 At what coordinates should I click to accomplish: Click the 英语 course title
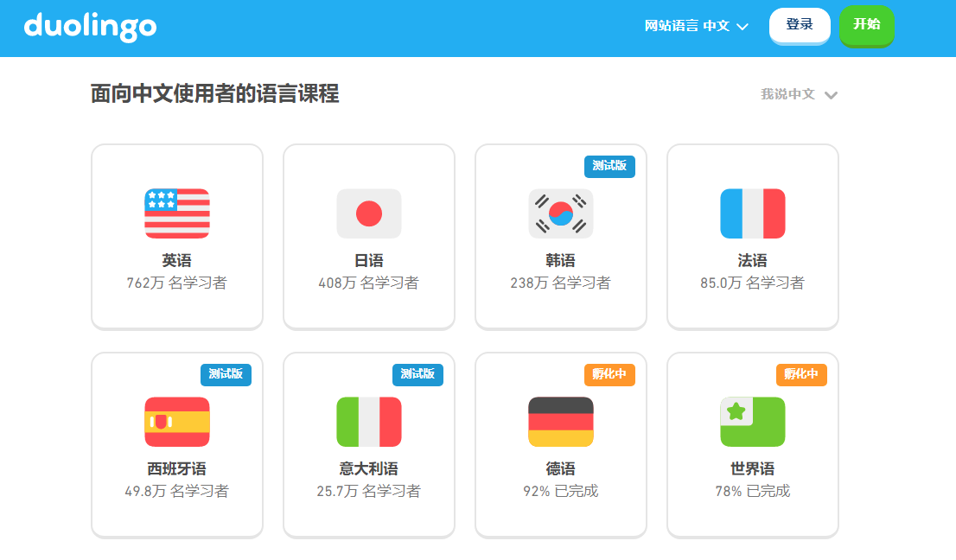point(177,261)
